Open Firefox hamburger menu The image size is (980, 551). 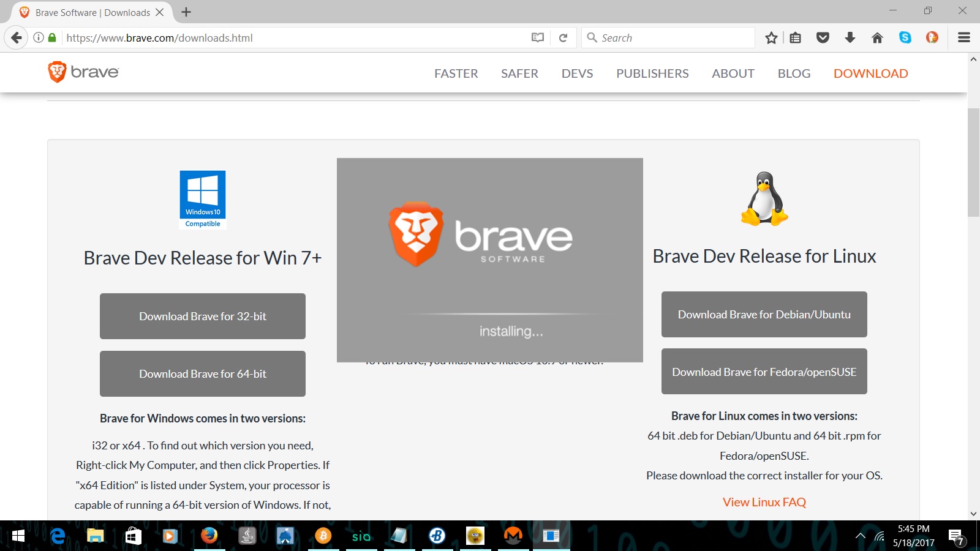coord(964,37)
